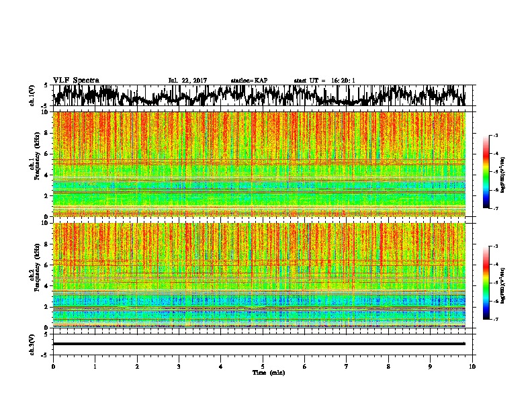The height and width of the screenshot is (411, 532).
Task: Click the ch.2 spectrogram "6" kHz tick label
Action: click(x=47, y=265)
